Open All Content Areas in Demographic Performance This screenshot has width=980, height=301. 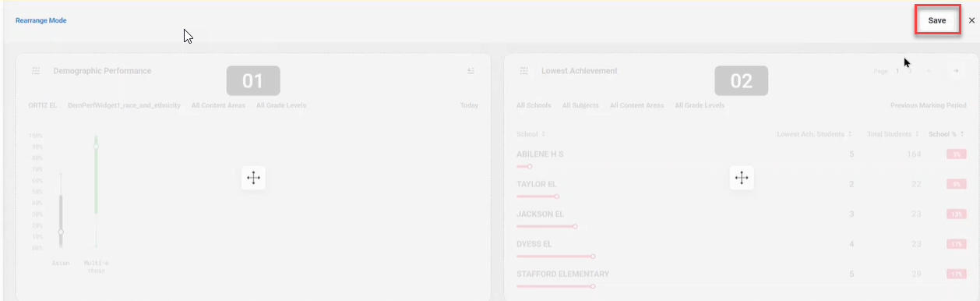[x=218, y=105]
